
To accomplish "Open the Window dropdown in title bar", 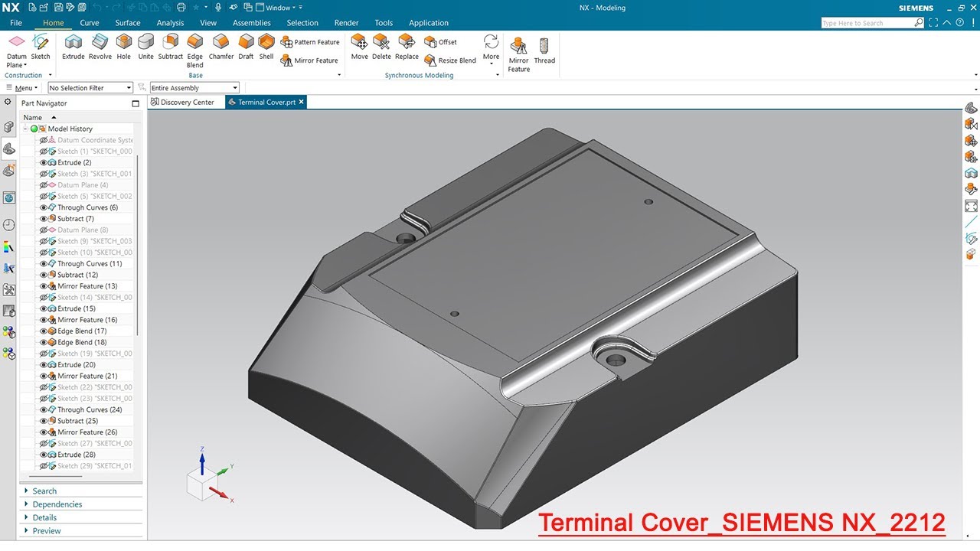I will (278, 8).
